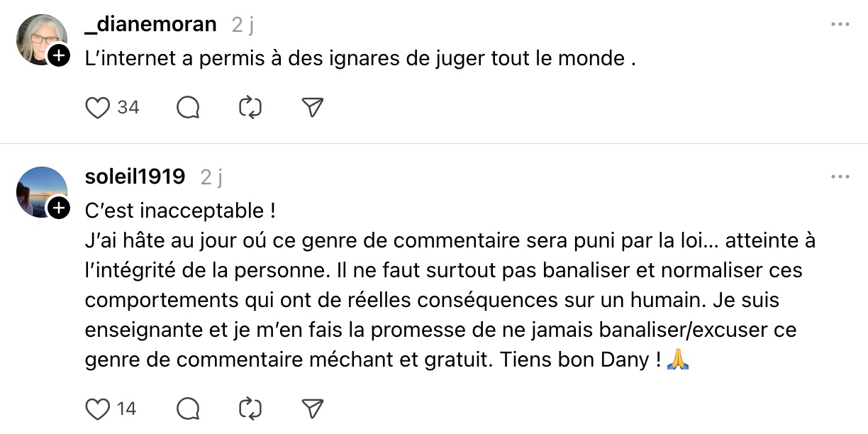Reply to soleil1919's post via comment icon
Image resolution: width=868 pixels, height=434 pixels.
(x=188, y=409)
